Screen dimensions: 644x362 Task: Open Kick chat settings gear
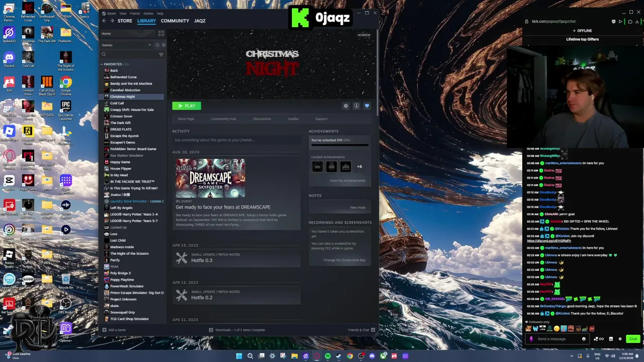click(620, 339)
